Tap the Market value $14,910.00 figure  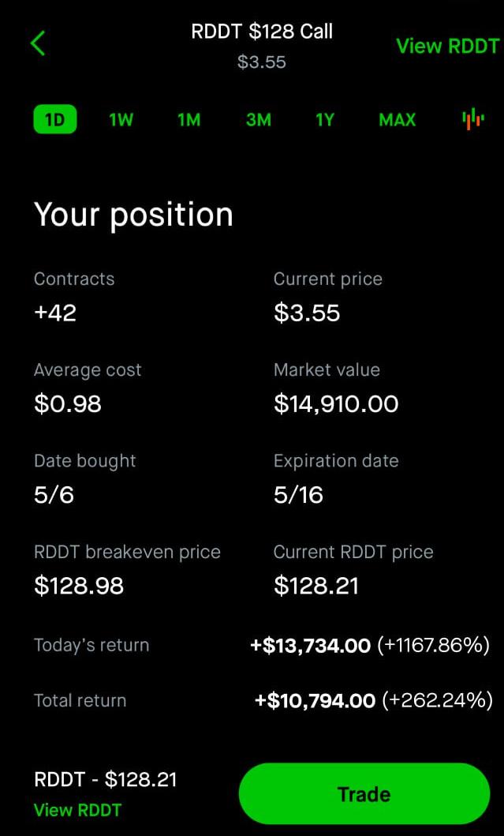[336, 403]
